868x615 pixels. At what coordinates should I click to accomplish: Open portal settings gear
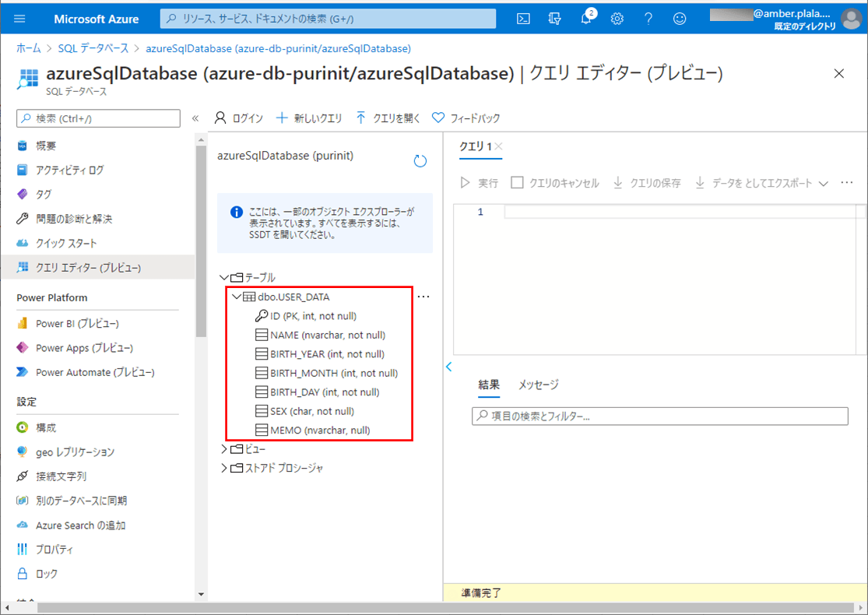[617, 19]
